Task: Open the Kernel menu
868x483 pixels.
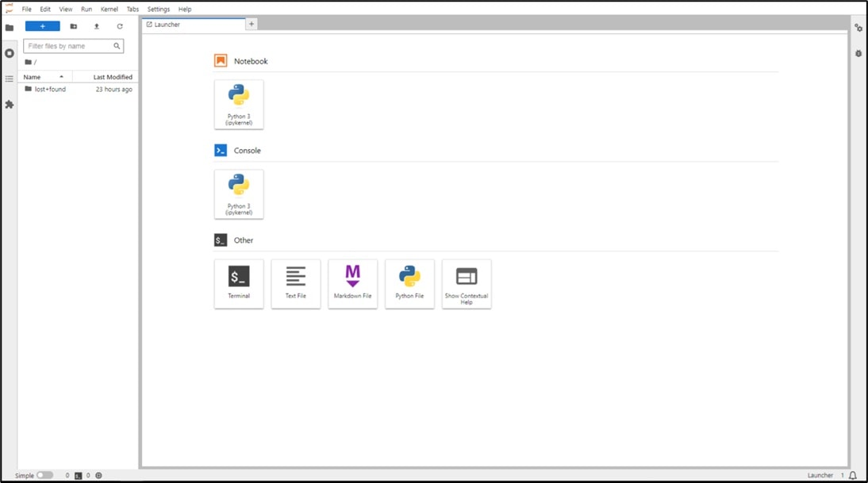Action: pos(109,9)
